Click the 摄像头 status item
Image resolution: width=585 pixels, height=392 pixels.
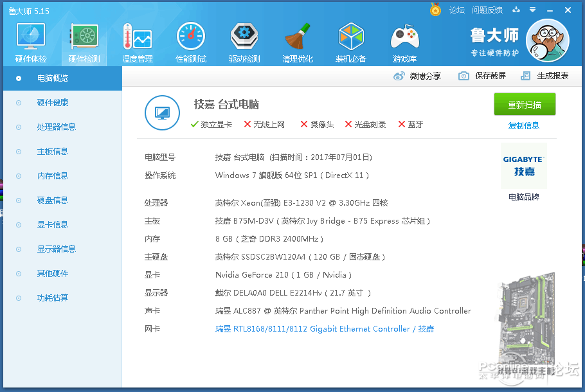click(x=317, y=125)
